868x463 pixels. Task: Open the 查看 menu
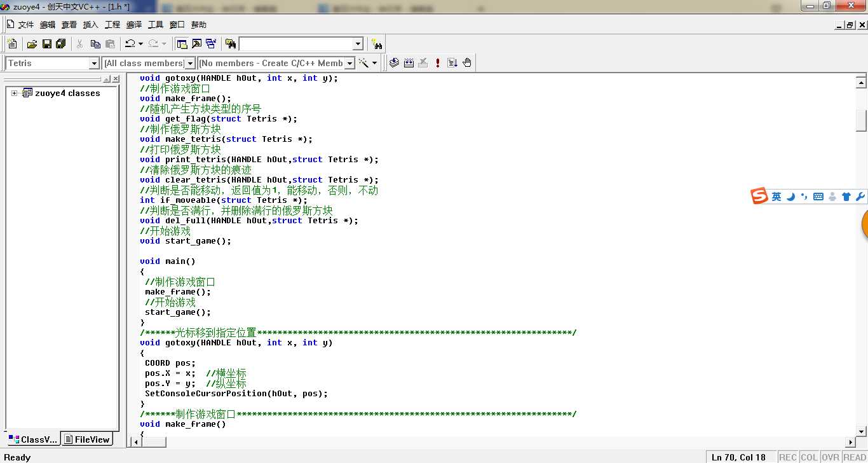[x=69, y=24]
